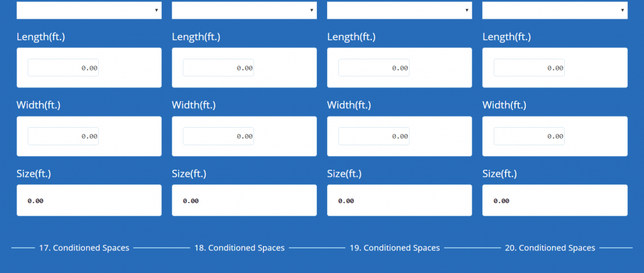644x273 pixels.
Task: Click the "17. Conditioned Spaces" heading
Action: (84, 248)
